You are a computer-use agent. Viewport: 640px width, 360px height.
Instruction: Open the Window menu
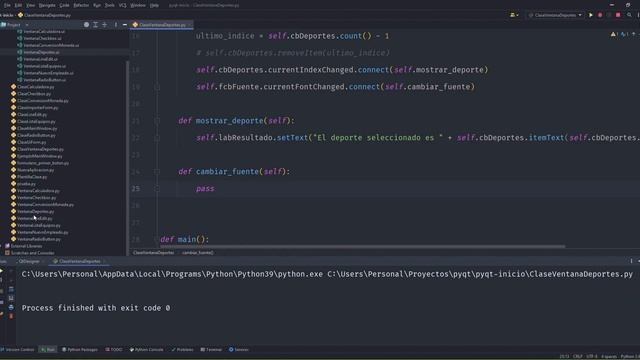tap(138, 5)
